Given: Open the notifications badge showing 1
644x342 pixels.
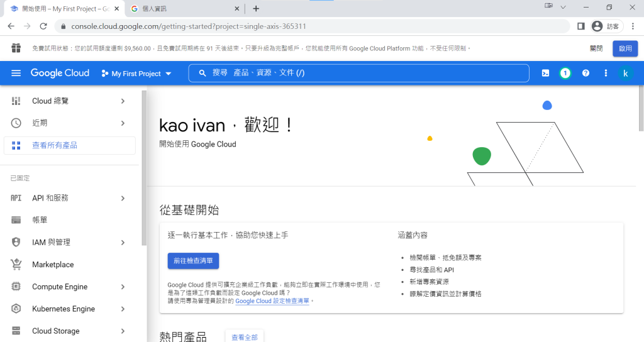Looking at the screenshot, I should click(565, 73).
